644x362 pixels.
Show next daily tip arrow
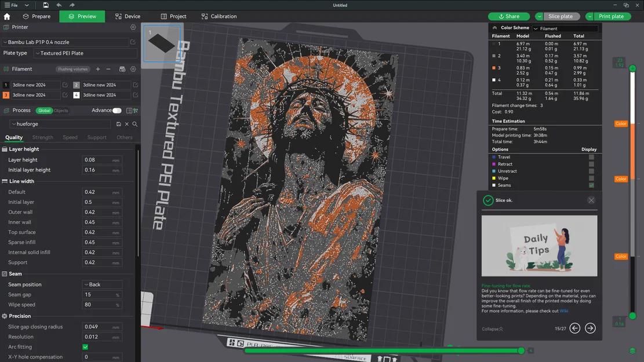[x=590, y=328]
